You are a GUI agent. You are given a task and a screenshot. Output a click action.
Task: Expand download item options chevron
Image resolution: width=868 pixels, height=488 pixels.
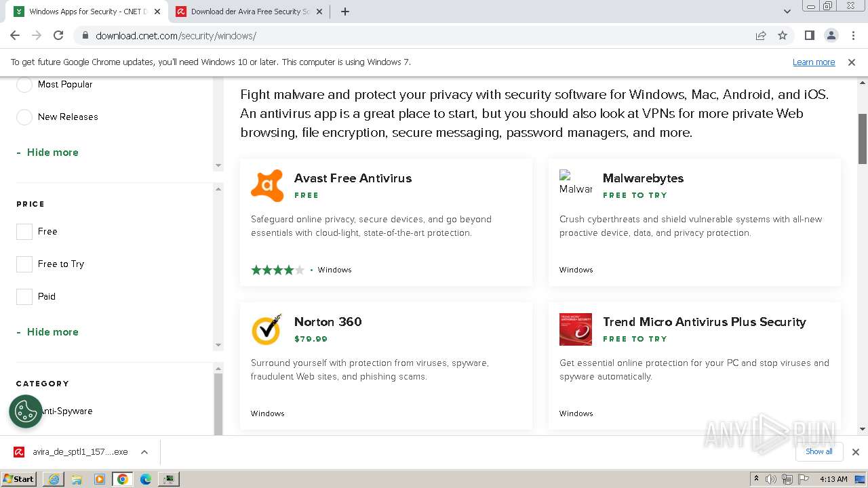point(144,452)
